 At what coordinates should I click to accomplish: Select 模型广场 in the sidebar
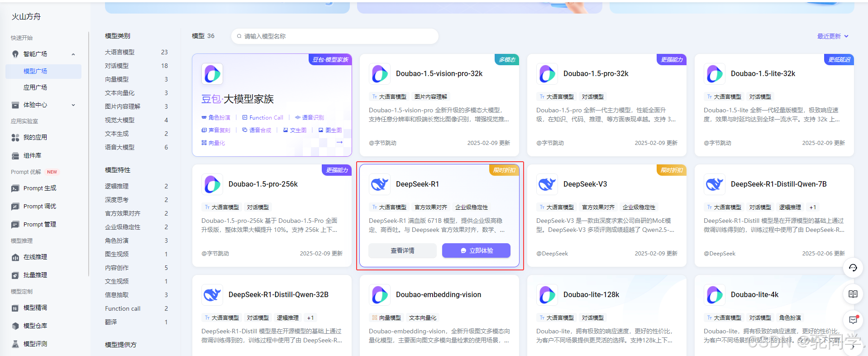[x=43, y=71]
